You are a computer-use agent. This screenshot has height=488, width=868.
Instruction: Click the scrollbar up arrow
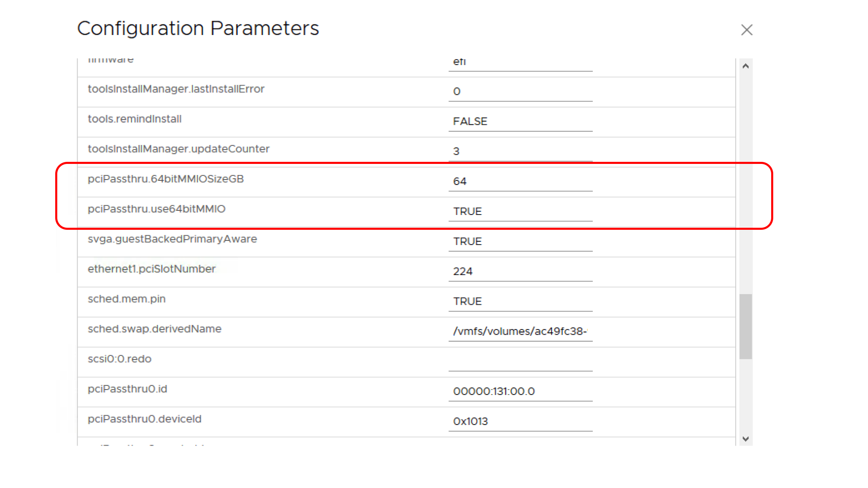pos(745,66)
